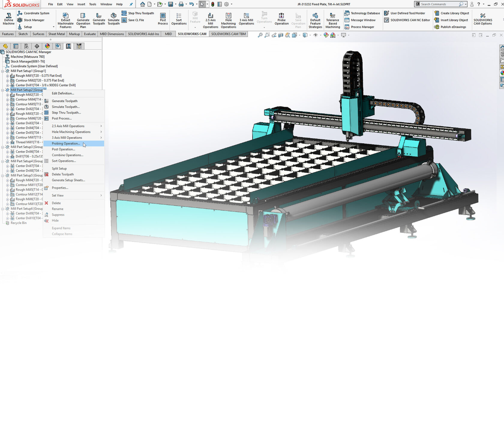Choose Rename in the context menu
Screen dimensions: 504x427
(74, 209)
